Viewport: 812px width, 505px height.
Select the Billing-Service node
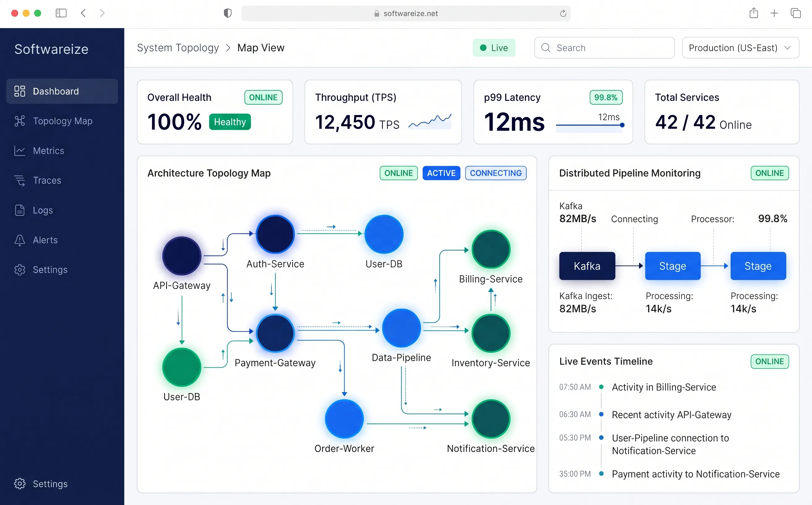pyautogui.click(x=491, y=249)
